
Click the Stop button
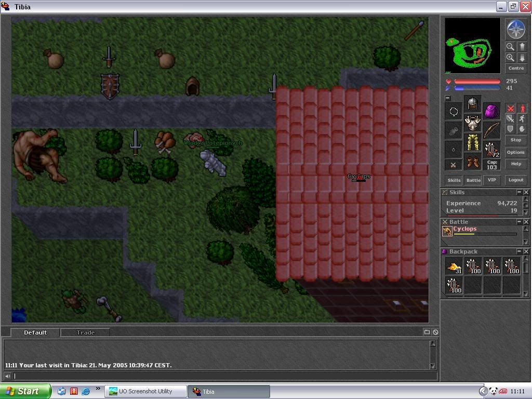click(516, 140)
